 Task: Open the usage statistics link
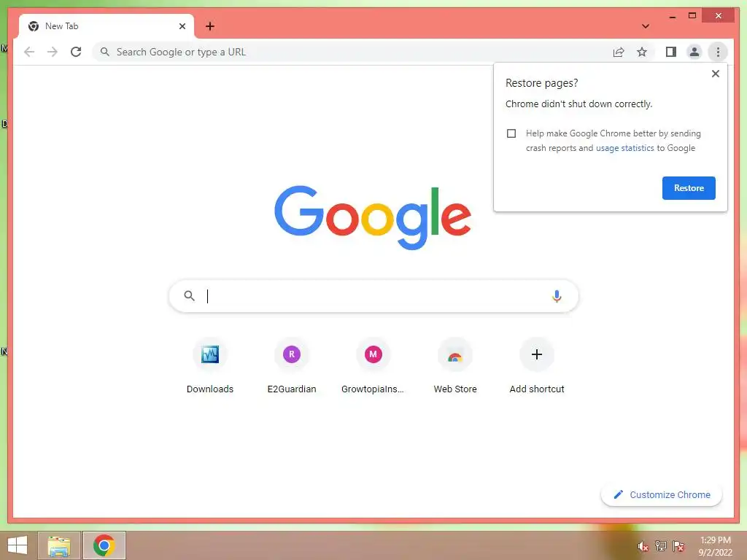624,148
